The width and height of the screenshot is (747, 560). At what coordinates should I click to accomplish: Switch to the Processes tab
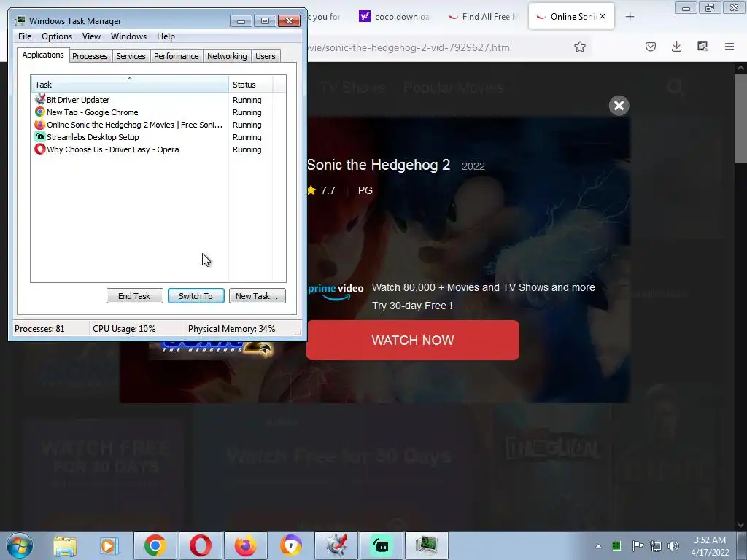(90, 56)
